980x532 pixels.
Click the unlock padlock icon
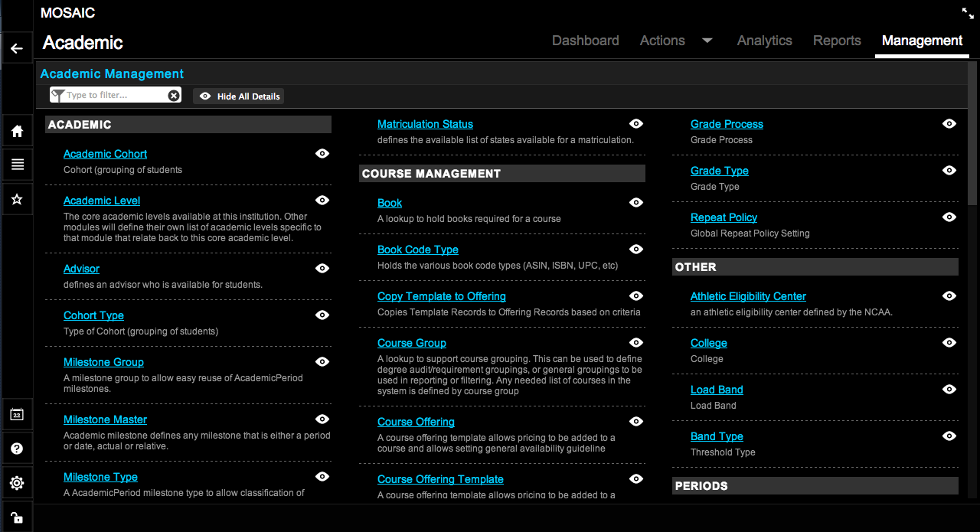tap(17, 517)
